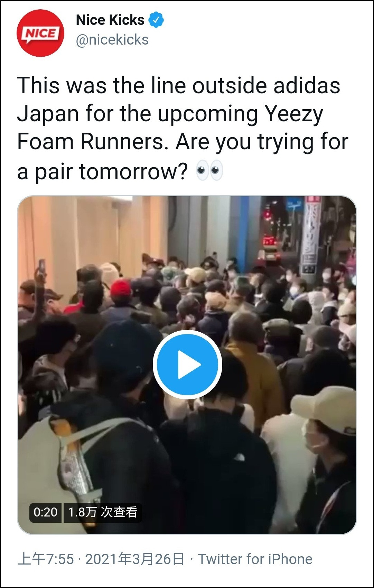Click the 2021年3月26日 date
374x588 pixels.
pos(135,559)
